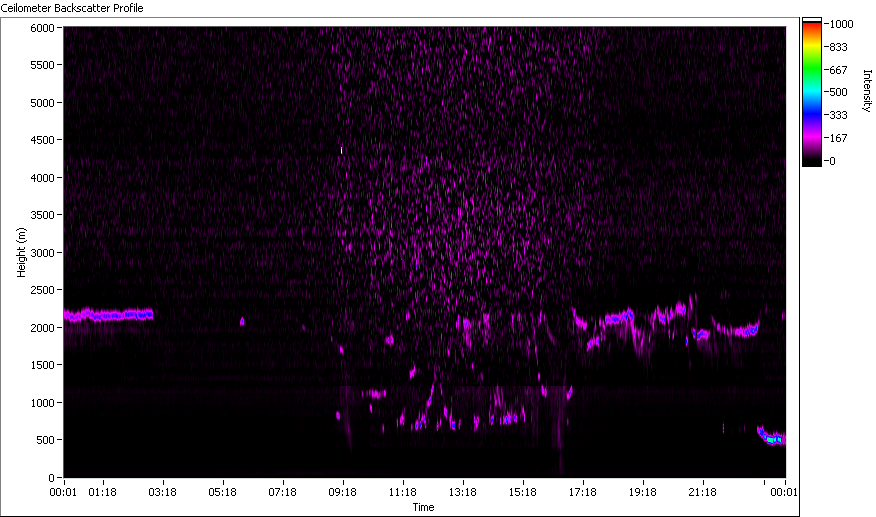876x517 pixels.
Task: Click the cloud layer near 2200 m after midnight
Action: tap(108, 315)
